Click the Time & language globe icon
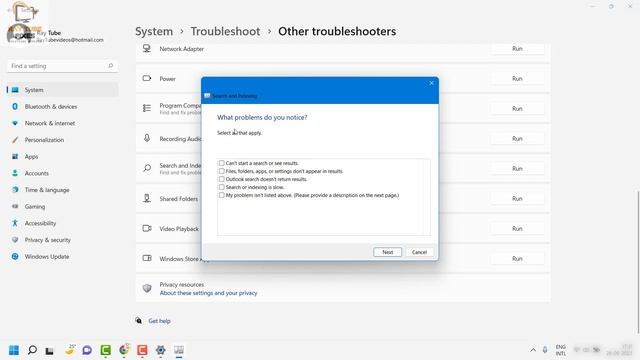The width and height of the screenshot is (640, 360). (x=15, y=190)
